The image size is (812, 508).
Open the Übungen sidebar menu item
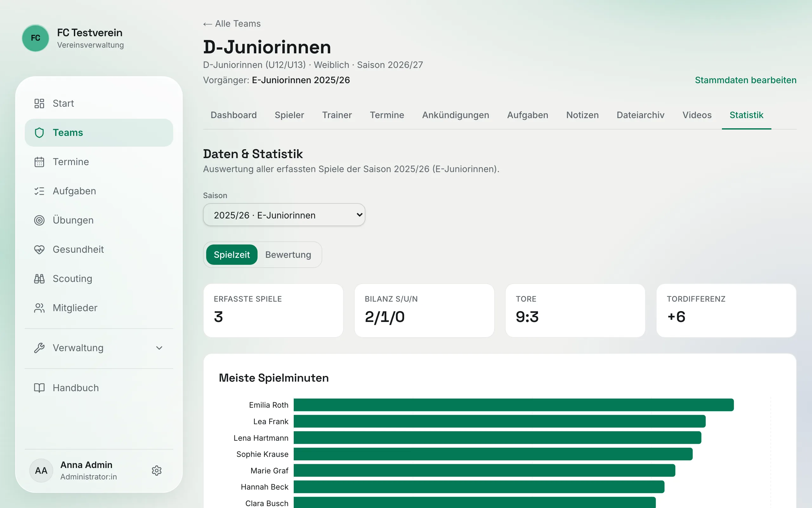99,220
